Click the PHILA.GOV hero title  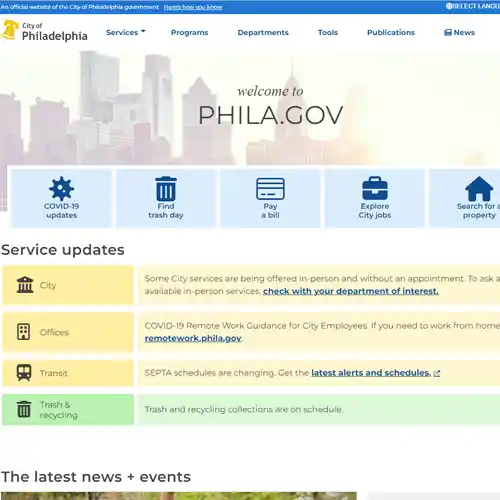pos(270,115)
